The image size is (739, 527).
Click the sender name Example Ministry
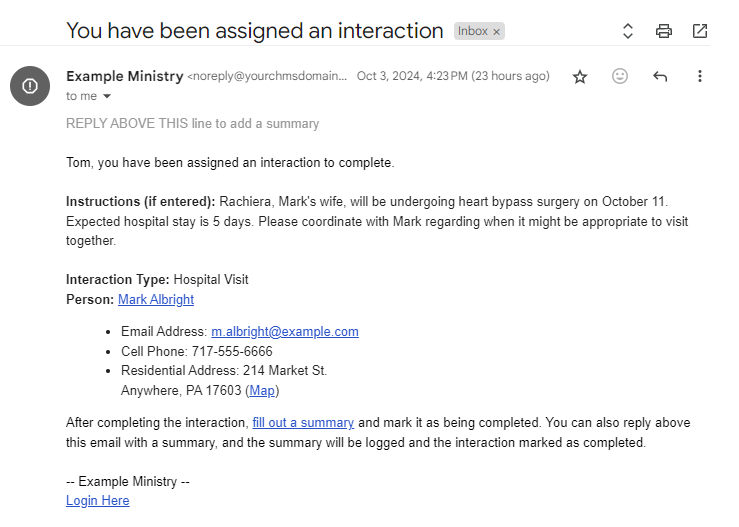coord(124,76)
